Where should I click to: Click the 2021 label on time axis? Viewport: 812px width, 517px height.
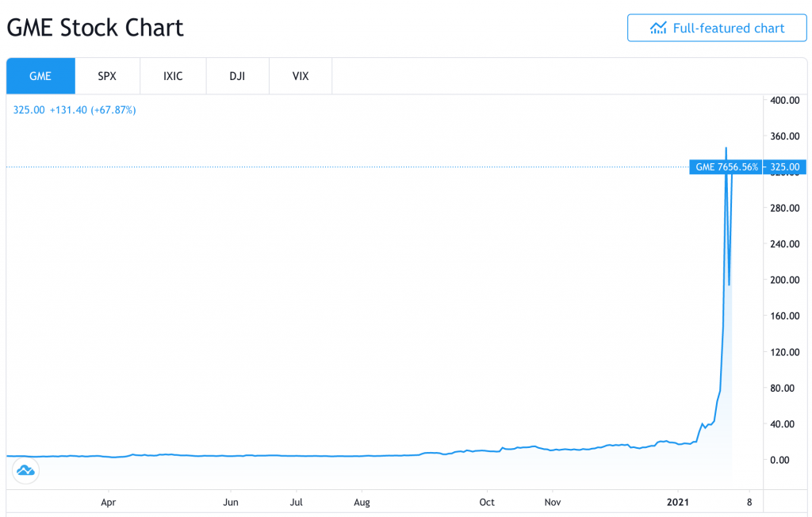click(679, 502)
